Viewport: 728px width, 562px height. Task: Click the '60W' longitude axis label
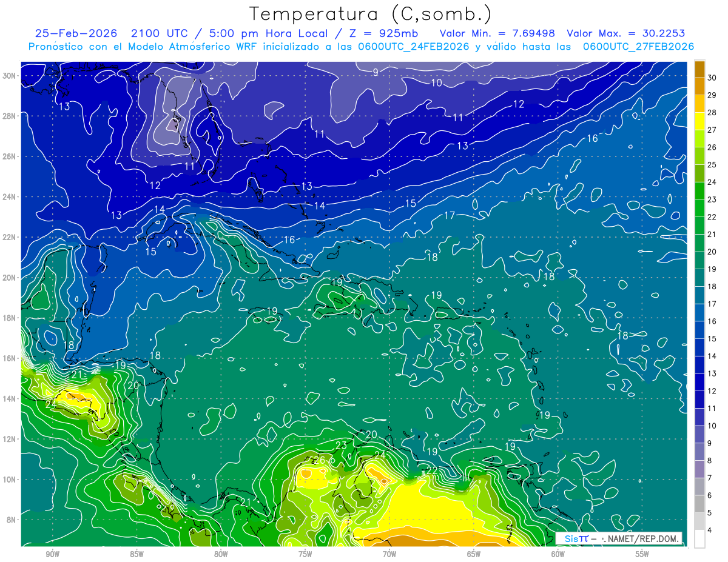pyautogui.click(x=558, y=554)
